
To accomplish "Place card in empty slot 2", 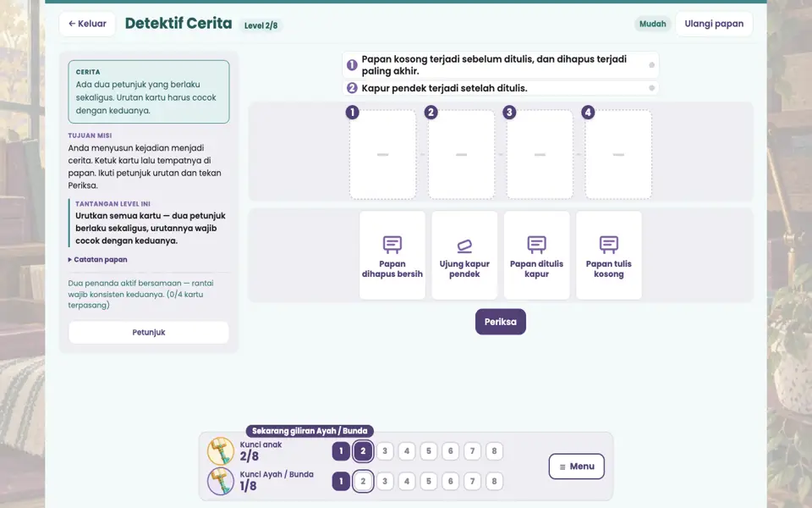I will (462, 154).
